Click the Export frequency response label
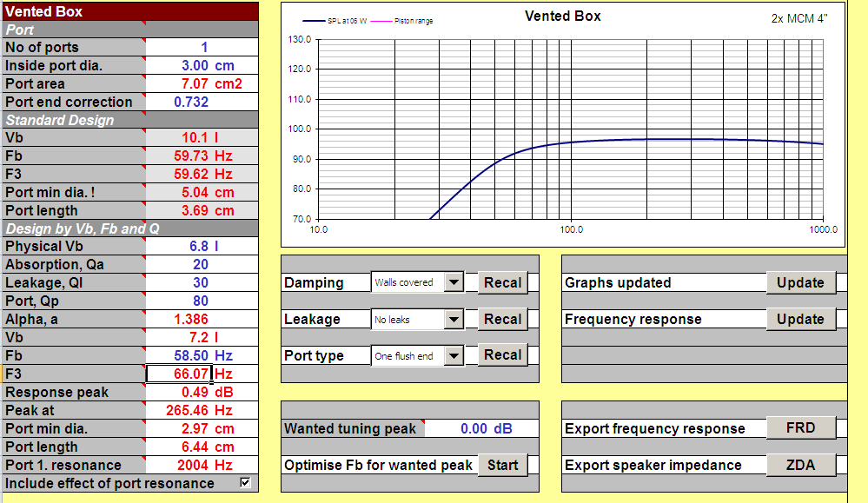The width and height of the screenshot is (868, 503). click(x=655, y=428)
